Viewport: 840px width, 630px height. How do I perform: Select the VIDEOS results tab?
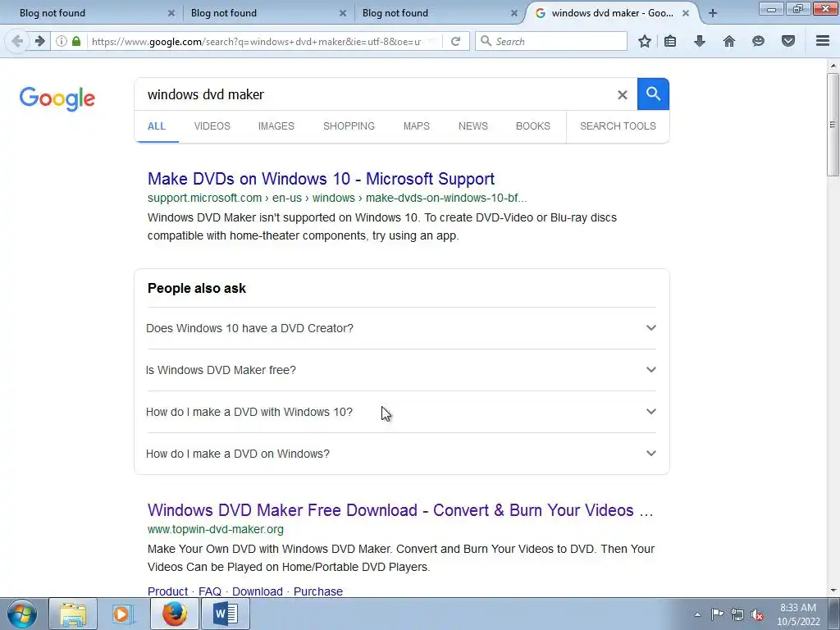click(x=212, y=126)
